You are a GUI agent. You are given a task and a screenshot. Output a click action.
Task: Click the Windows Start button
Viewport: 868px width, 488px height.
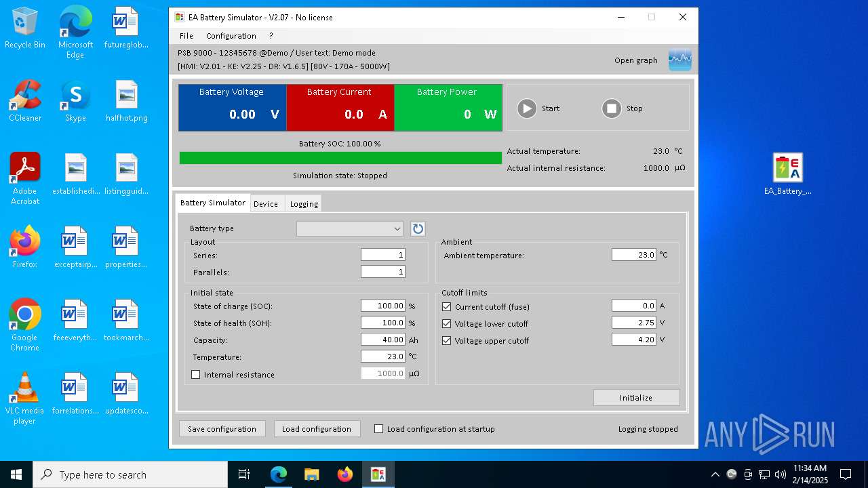(16, 474)
